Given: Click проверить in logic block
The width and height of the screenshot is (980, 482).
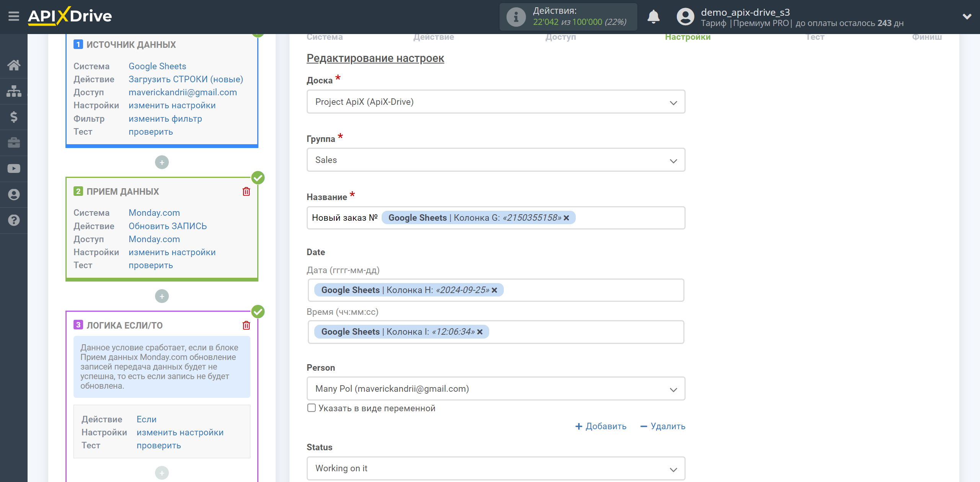Looking at the screenshot, I should pos(158,445).
